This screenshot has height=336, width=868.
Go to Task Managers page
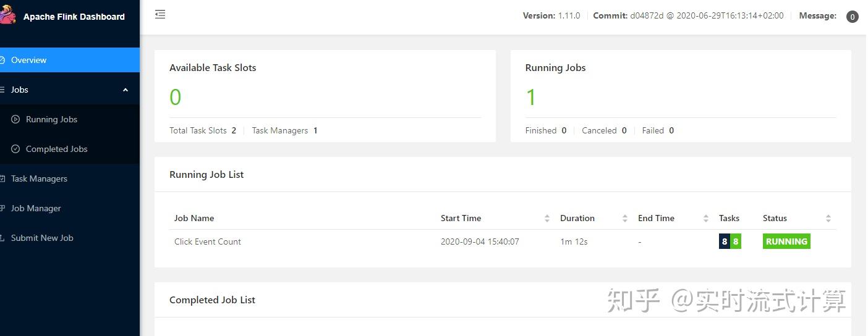click(39, 178)
